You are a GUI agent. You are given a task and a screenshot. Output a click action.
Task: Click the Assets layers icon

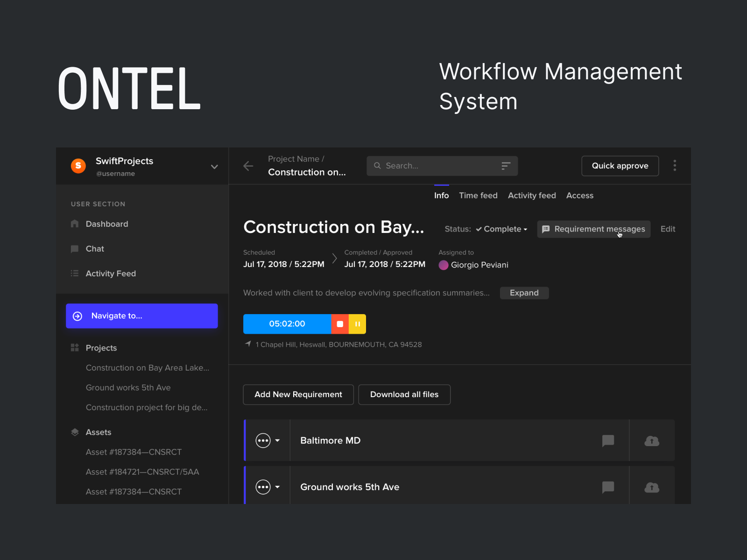(75, 432)
